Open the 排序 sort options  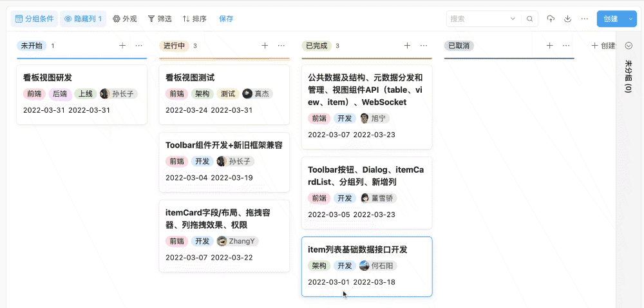pyautogui.click(x=194, y=19)
